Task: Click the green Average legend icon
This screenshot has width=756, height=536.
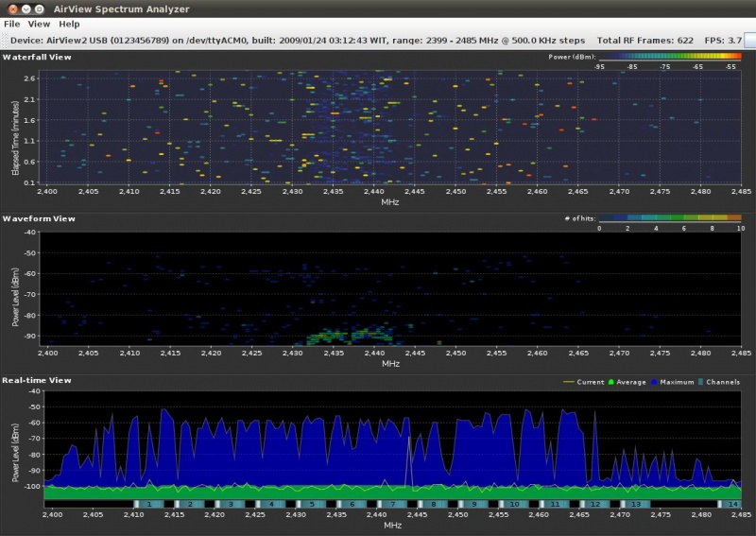Action: click(612, 382)
